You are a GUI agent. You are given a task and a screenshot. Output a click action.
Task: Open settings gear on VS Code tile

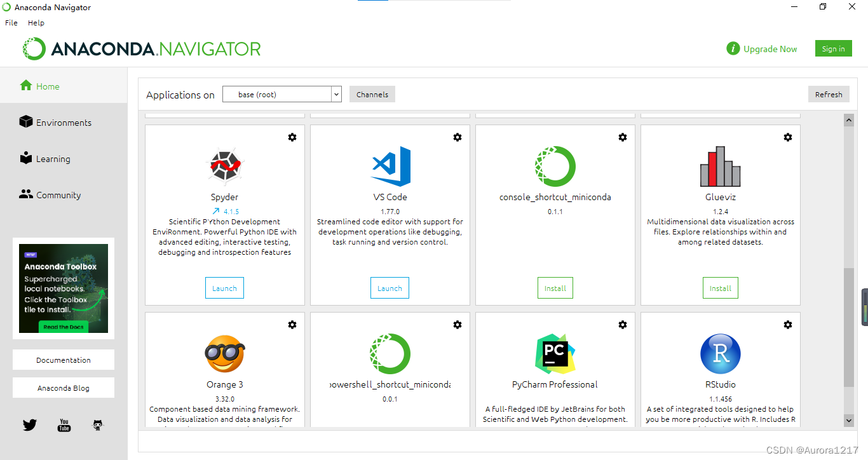click(458, 137)
